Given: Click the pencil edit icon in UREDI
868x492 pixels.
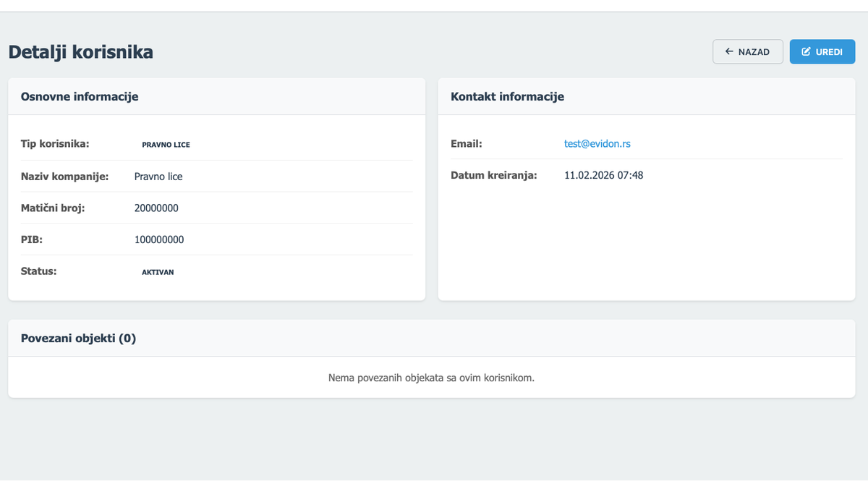Looking at the screenshot, I should (806, 52).
